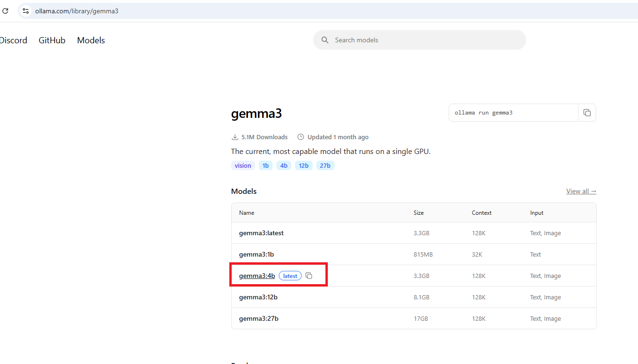Click the Updated 1 month ago text
The width and height of the screenshot is (638, 364).
[x=338, y=137]
